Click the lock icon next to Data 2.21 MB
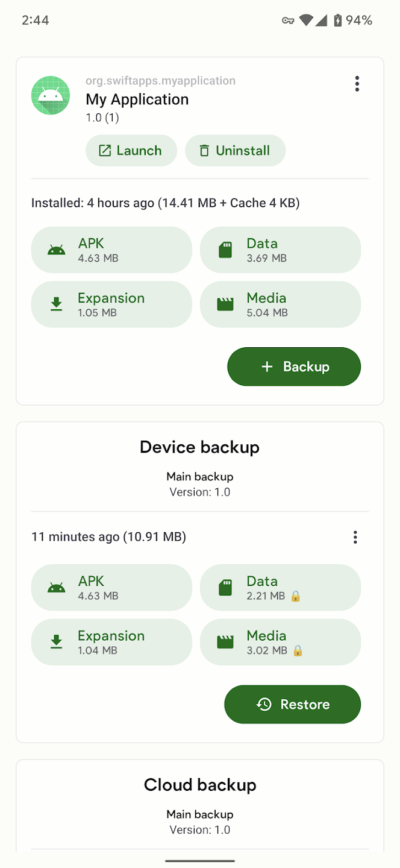The height and width of the screenshot is (868, 400). pos(295,597)
